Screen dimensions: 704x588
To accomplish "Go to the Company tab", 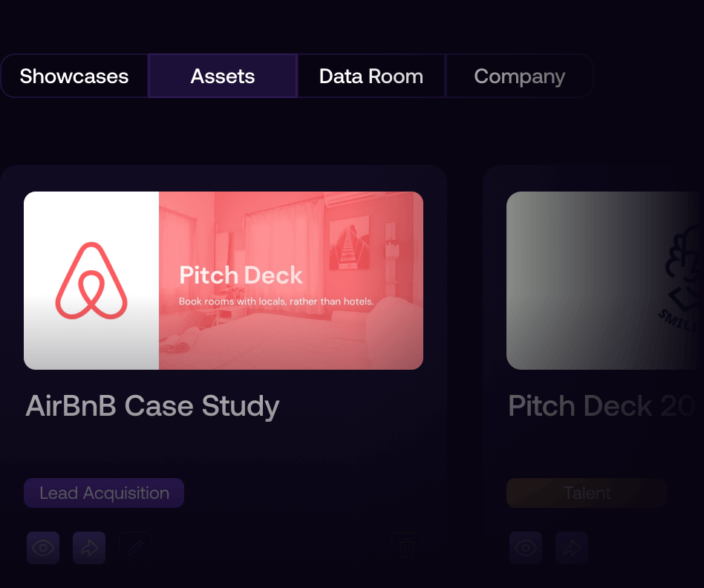I will click(x=519, y=76).
